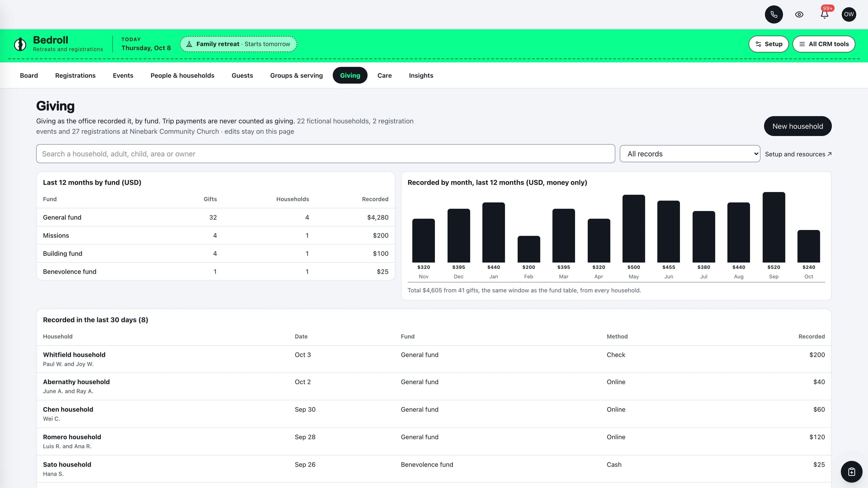Click the clipboard floating action icon
868x488 pixels.
click(x=851, y=472)
